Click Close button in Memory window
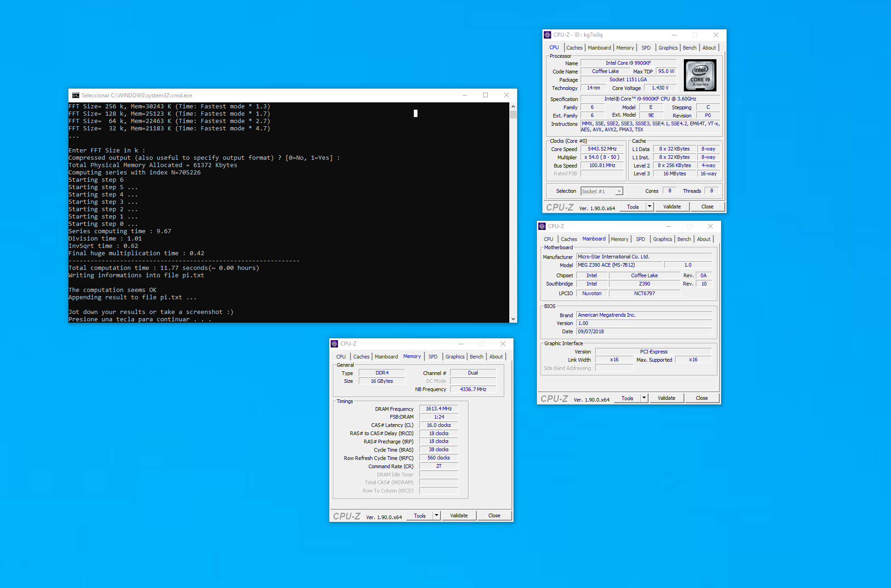891x588 pixels. (x=494, y=515)
